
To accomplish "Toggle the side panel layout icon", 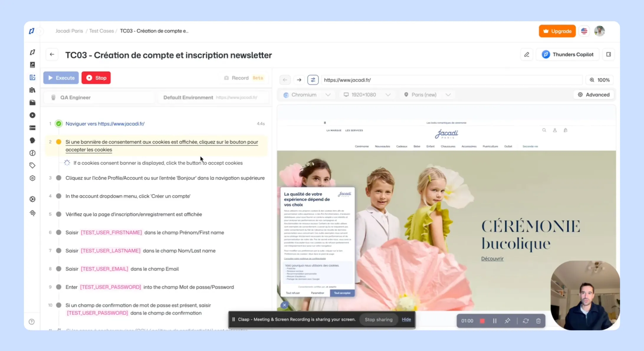I will (608, 55).
